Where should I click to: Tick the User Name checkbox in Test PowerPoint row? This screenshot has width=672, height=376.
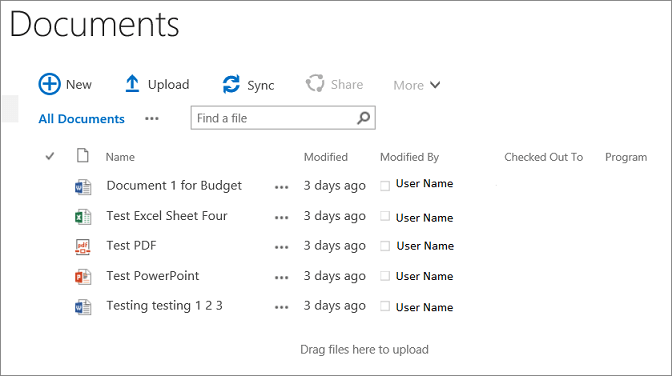coord(385,276)
